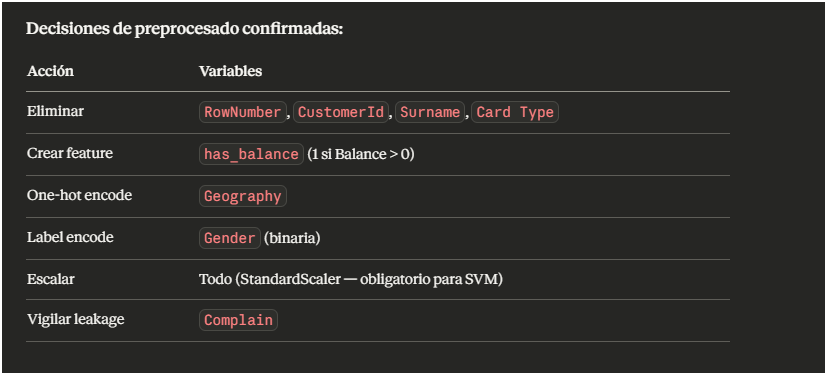The height and width of the screenshot is (375, 827).
Task: Select the Complain code tag
Action: (x=238, y=320)
